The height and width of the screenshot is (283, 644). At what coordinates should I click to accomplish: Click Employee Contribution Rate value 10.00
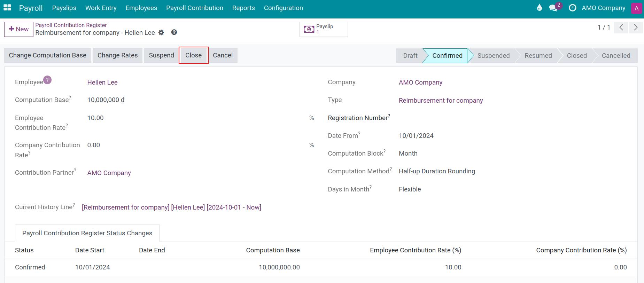(95, 118)
